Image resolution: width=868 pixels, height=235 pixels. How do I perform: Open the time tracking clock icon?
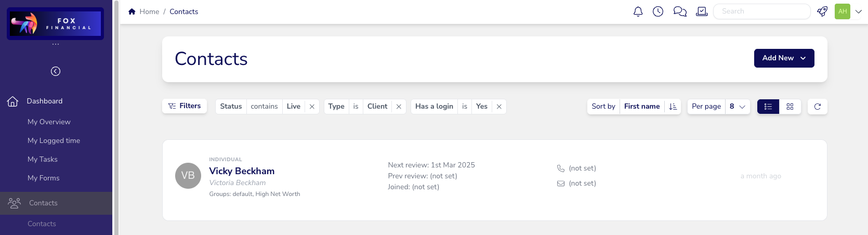point(658,11)
